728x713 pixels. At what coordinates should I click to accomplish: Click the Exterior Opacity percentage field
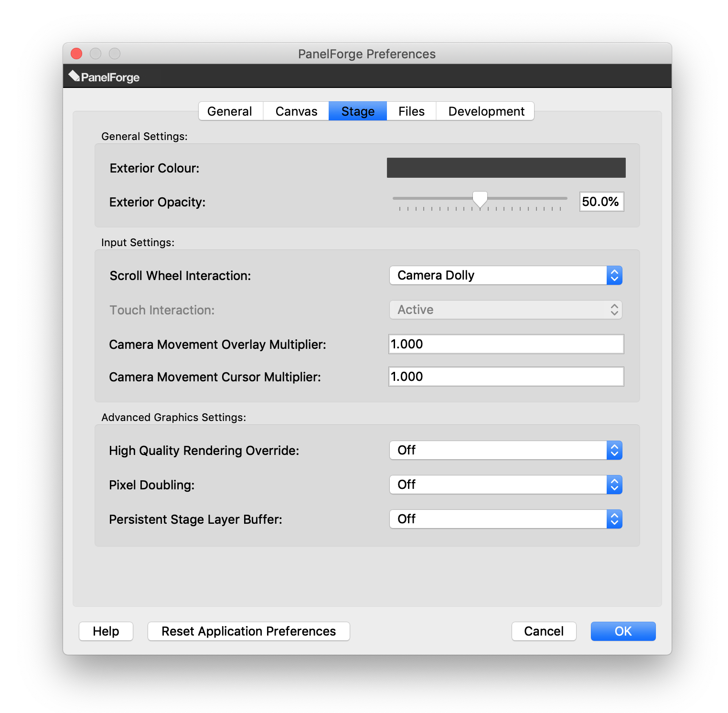[x=601, y=202]
